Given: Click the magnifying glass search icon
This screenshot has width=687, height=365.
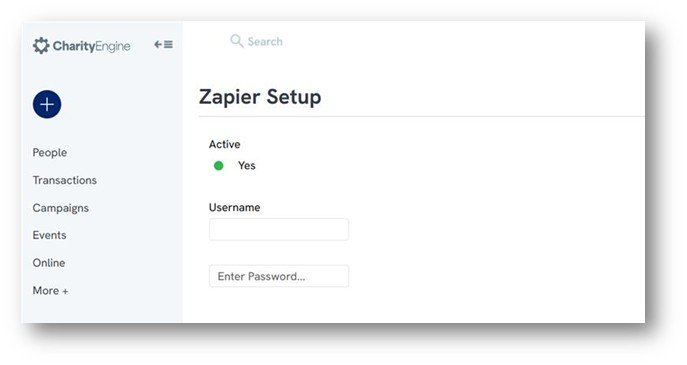Looking at the screenshot, I should click(237, 41).
